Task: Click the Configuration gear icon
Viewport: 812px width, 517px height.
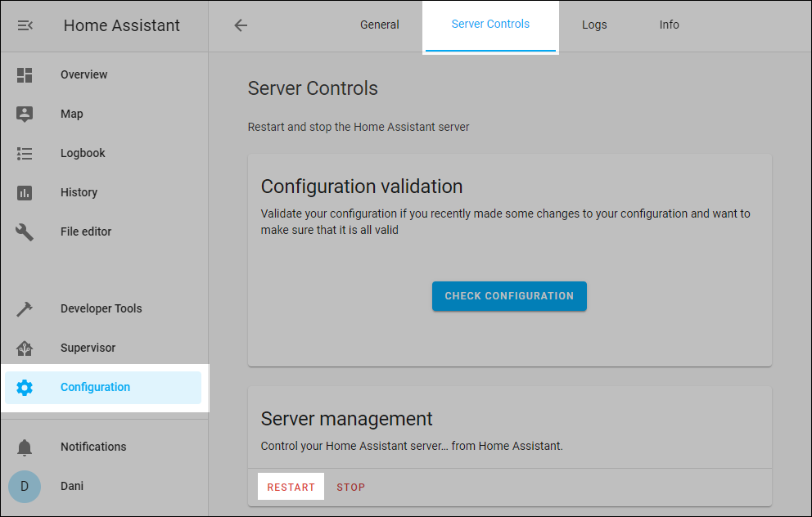Action: pos(25,388)
